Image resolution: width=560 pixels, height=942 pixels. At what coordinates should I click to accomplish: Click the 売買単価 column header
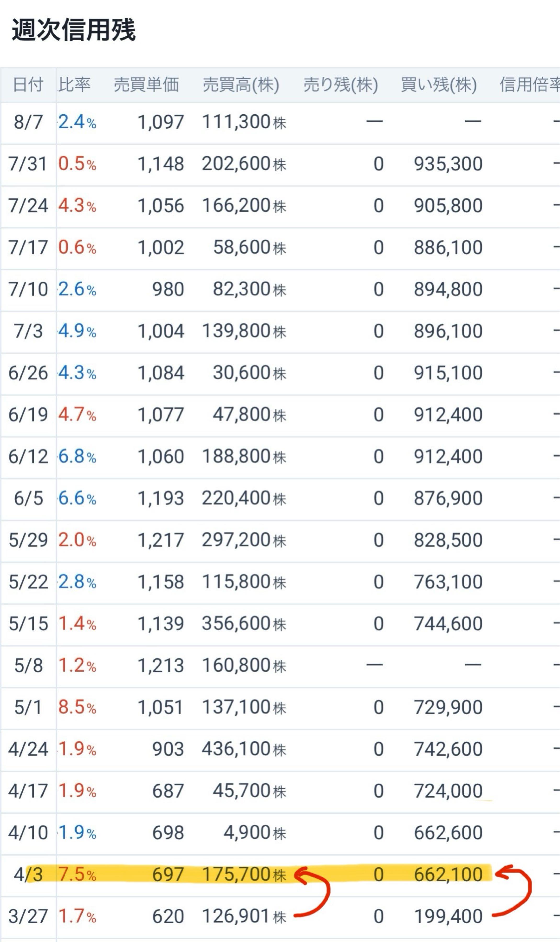146,85
